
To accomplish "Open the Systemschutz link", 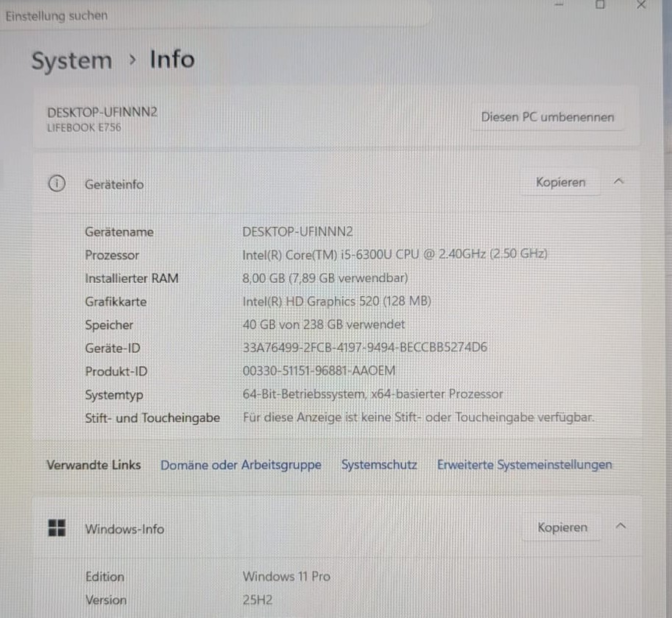I will tap(379, 465).
